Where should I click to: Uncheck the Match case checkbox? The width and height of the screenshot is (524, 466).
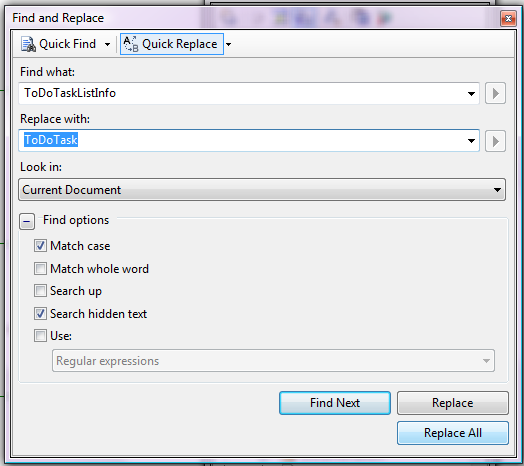(40, 246)
